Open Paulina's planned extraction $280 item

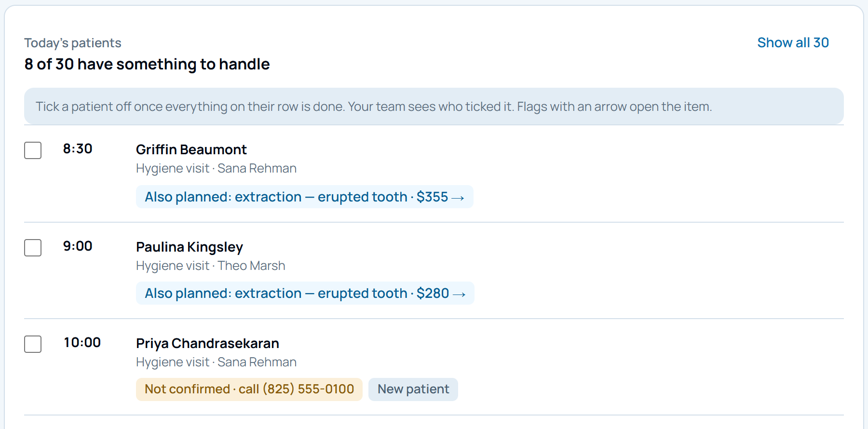pyautogui.click(x=305, y=293)
